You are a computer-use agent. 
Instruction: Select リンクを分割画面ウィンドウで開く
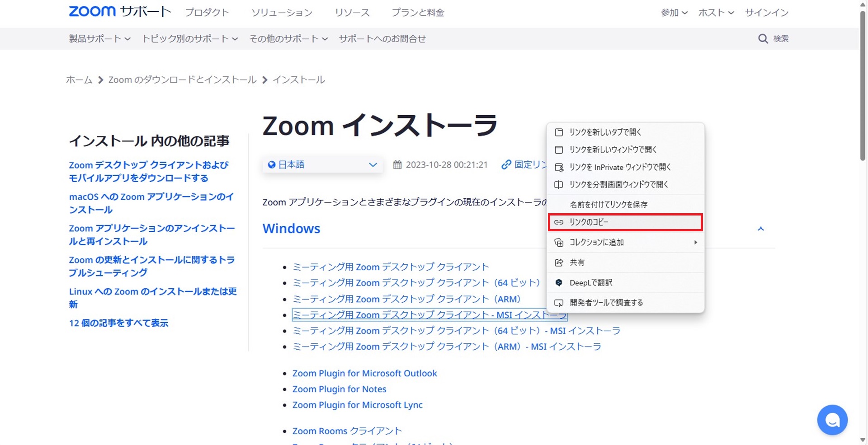pyautogui.click(x=626, y=184)
